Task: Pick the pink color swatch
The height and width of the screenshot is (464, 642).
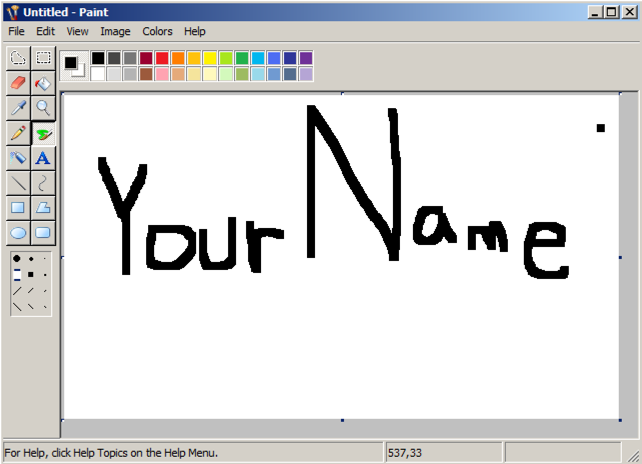Action: (x=162, y=74)
